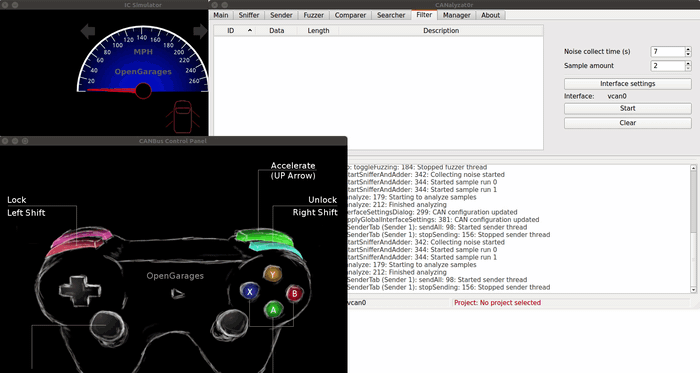Open the Searcher tab
Viewport: 700px width, 373px height.
point(391,15)
